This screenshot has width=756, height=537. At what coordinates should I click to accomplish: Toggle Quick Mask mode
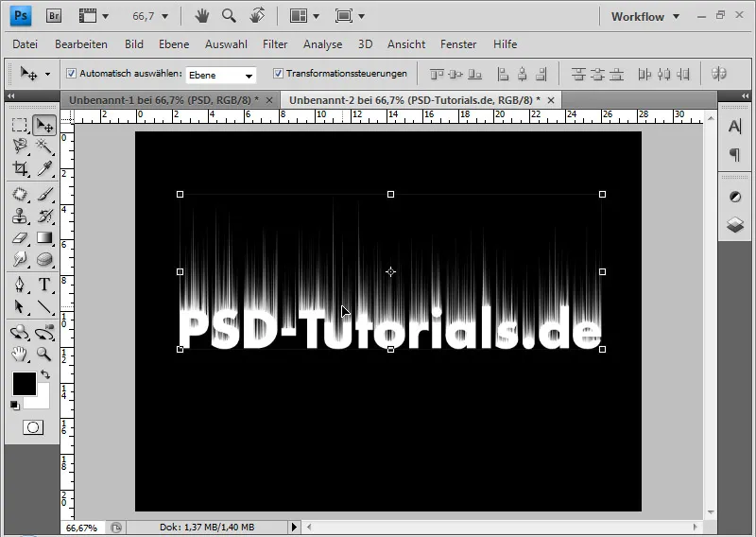click(33, 427)
